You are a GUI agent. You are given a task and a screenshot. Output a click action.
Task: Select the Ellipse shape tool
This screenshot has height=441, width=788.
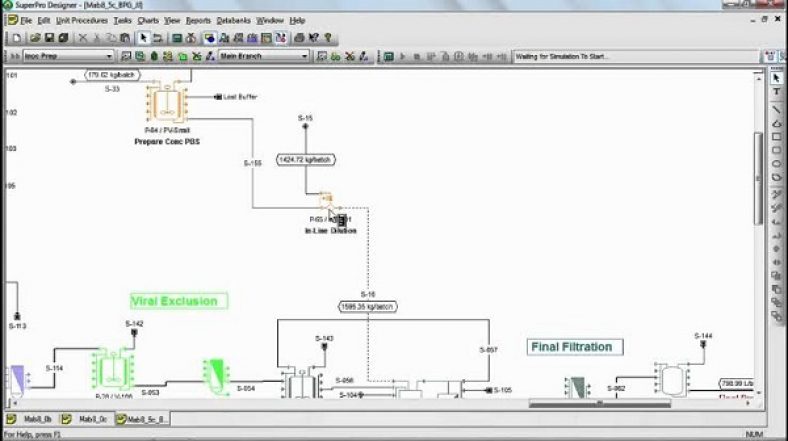[776, 164]
